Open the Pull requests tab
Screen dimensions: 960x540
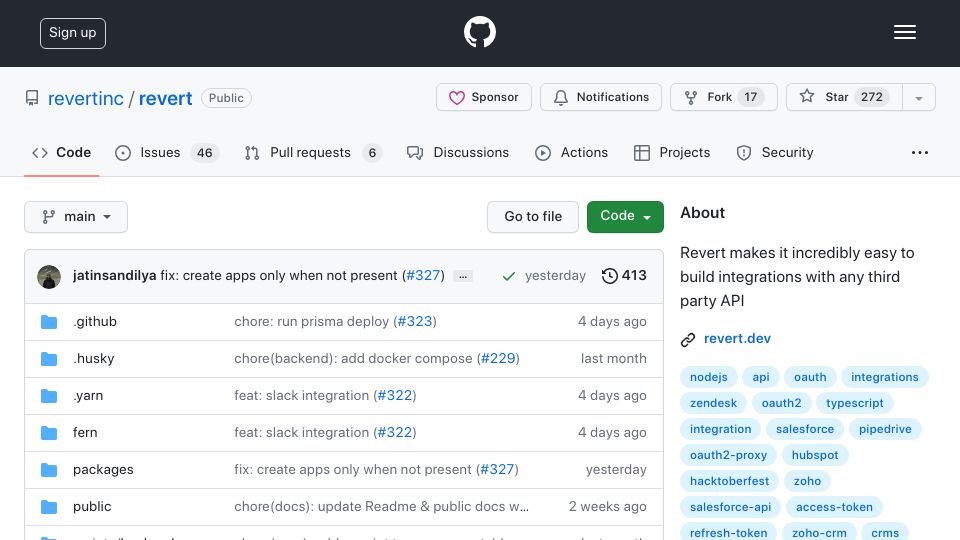[313, 152]
